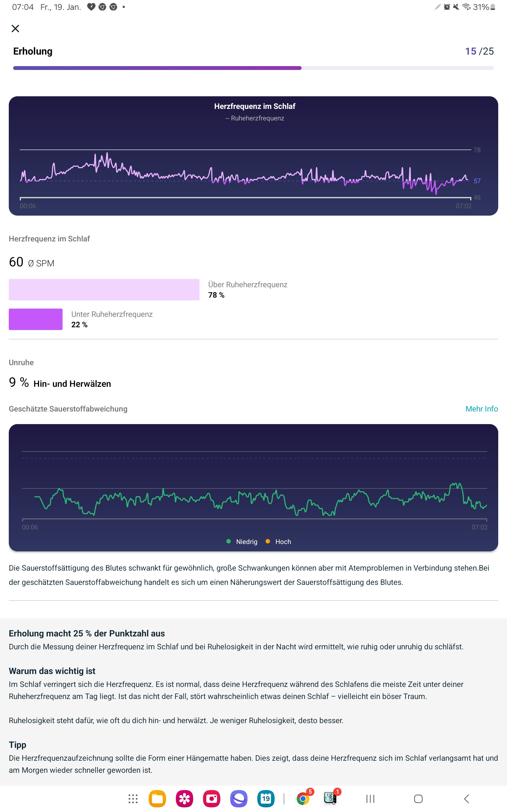This screenshot has width=507, height=812.
Task: Open Samsung Internet browser icon
Action: tap(239, 799)
